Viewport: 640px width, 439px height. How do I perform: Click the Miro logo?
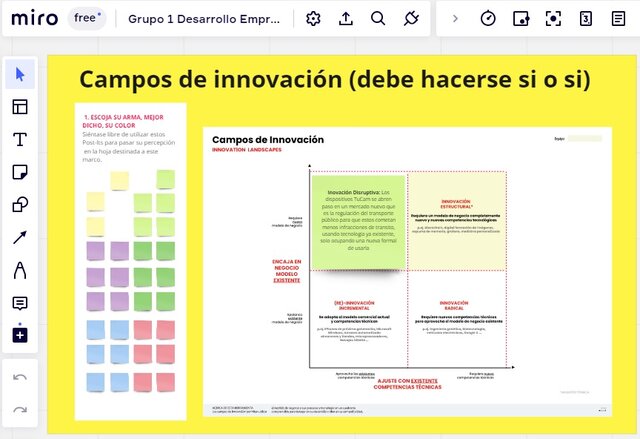[35, 18]
